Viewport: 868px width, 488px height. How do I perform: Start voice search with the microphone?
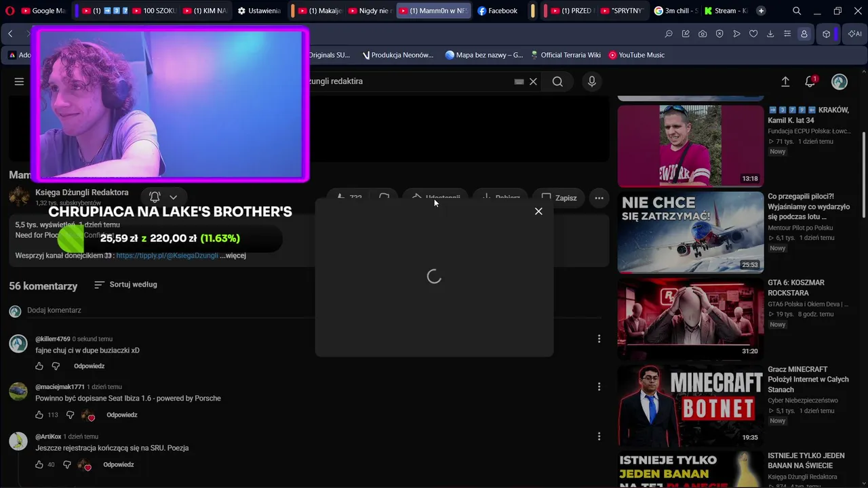(x=592, y=81)
